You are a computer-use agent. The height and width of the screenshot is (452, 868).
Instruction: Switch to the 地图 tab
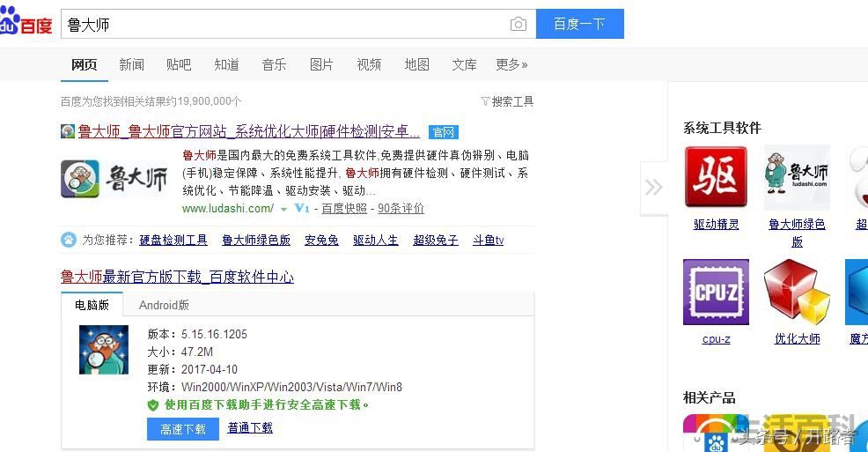click(x=417, y=65)
